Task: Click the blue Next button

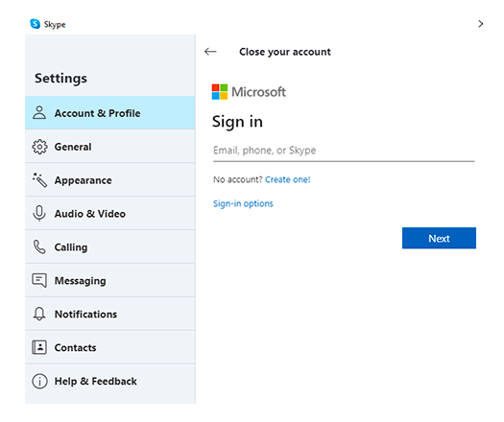Action: tap(439, 238)
